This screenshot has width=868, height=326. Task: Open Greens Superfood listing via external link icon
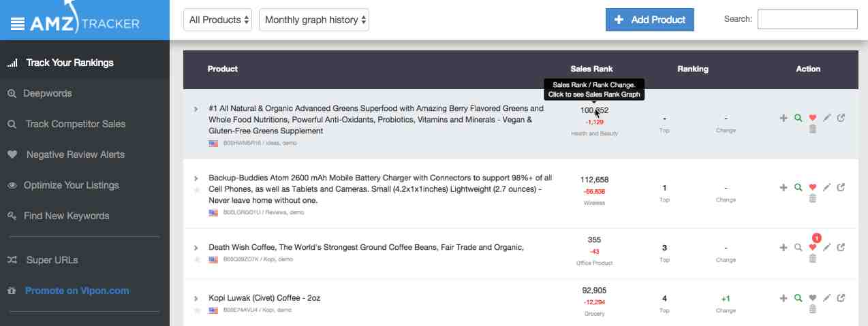click(x=841, y=118)
